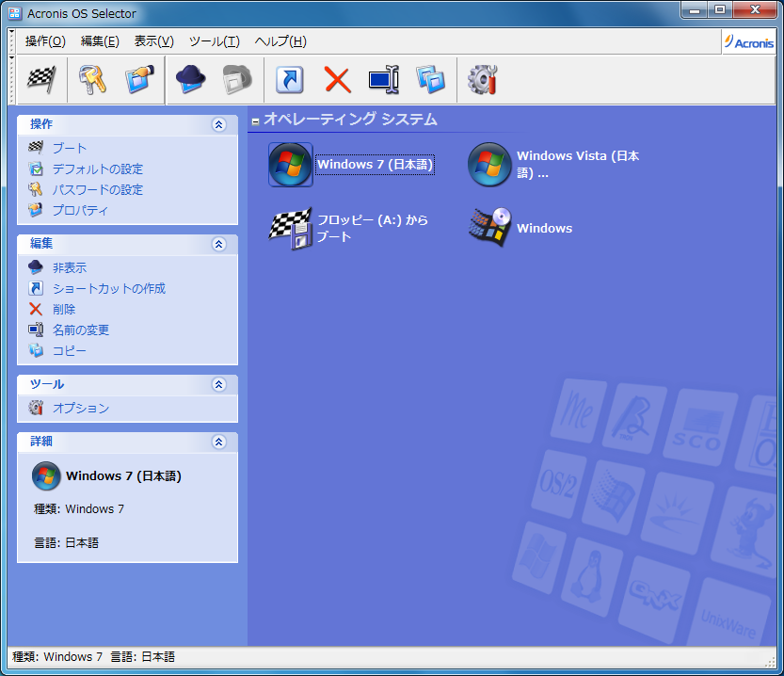
Task: Open Properties via the toolbar hand icon
Action: (139, 79)
